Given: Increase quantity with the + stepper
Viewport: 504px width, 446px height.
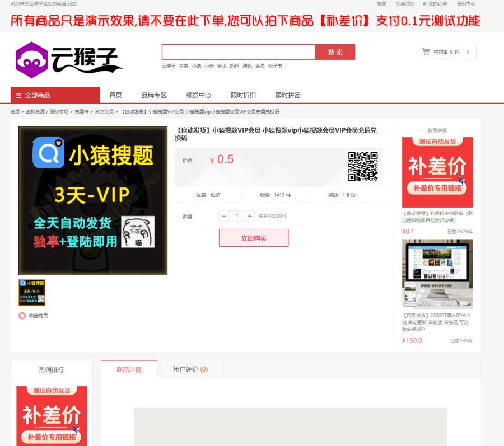Looking at the screenshot, I should point(251,215).
